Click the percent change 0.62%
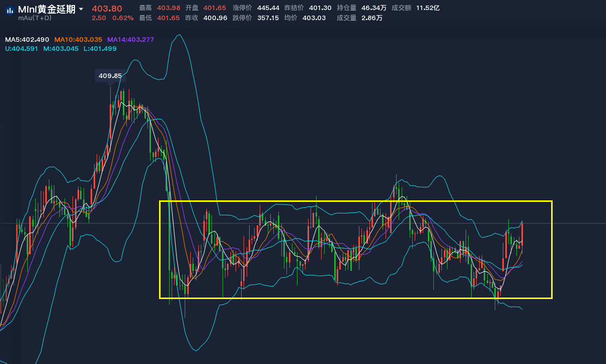The width and height of the screenshot is (606, 364). 123,18
